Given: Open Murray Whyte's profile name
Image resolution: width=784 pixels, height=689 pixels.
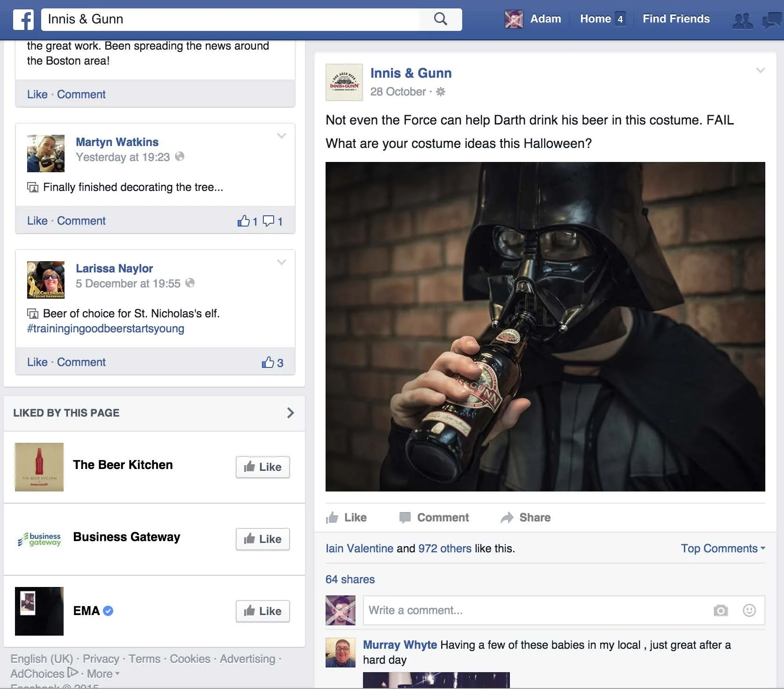Looking at the screenshot, I should (x=400, y=645).
